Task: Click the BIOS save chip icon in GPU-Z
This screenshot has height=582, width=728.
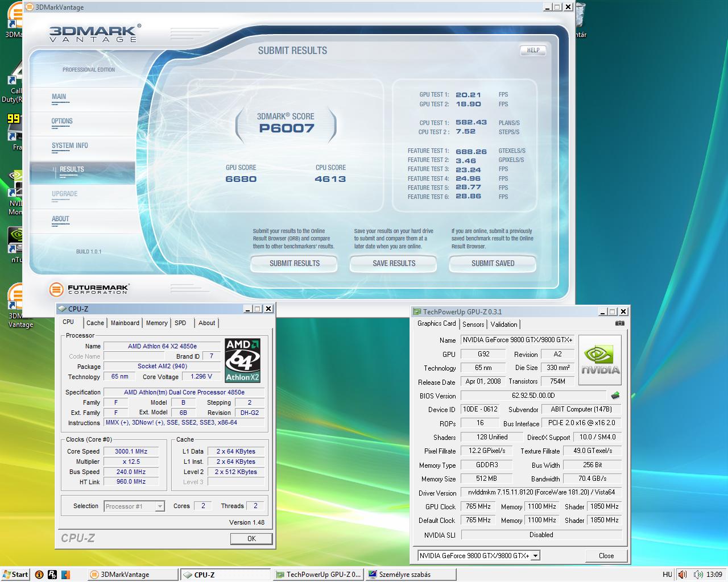Action: pyautogui.click(x=615, y=396)
